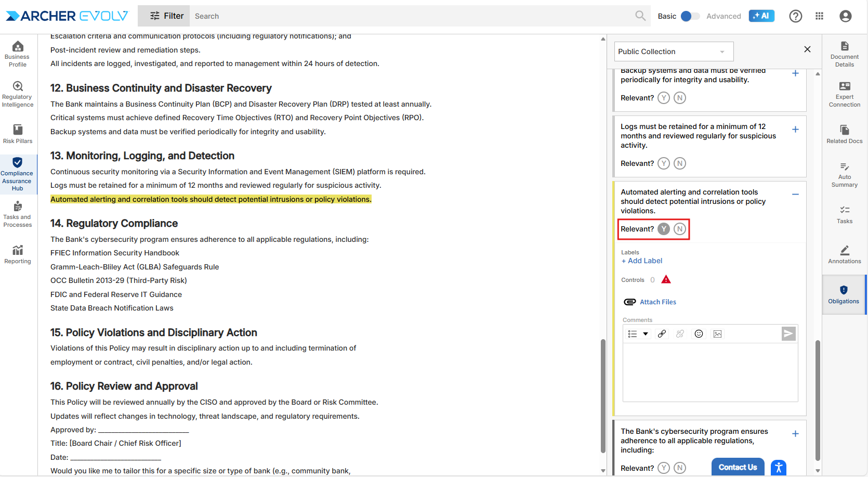Image resolution: width=868 pixels, height=477 pixels.
Task: Send the comment with arrow icon
Action: (x=788, y=334)
